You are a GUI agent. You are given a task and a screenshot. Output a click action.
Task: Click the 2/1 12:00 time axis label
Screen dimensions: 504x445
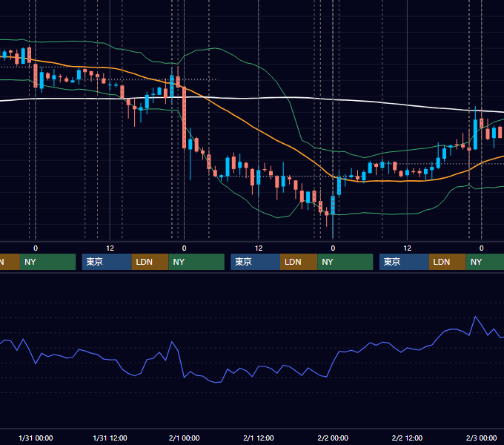259,438
